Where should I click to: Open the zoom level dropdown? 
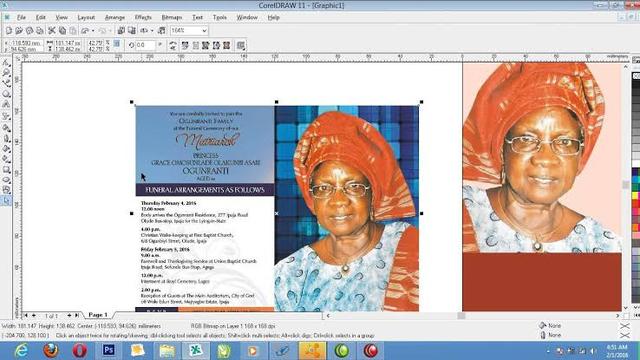point(204,31)
